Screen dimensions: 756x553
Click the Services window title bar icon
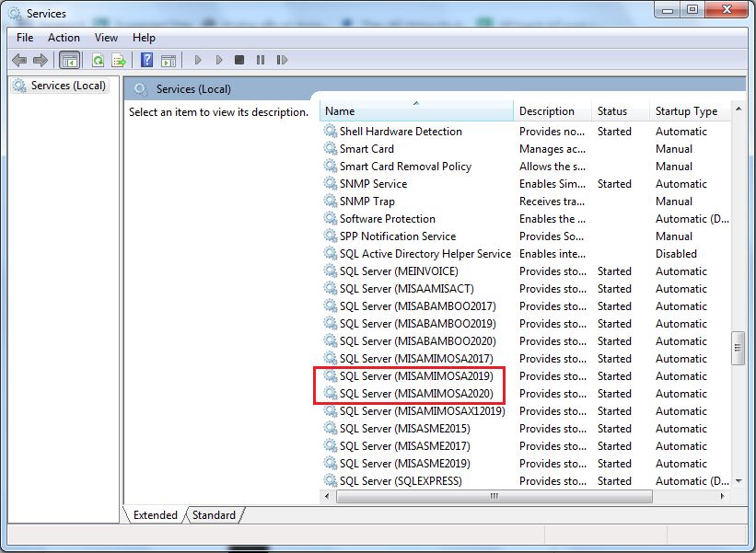pyautogui.click(x=15, y=14)
